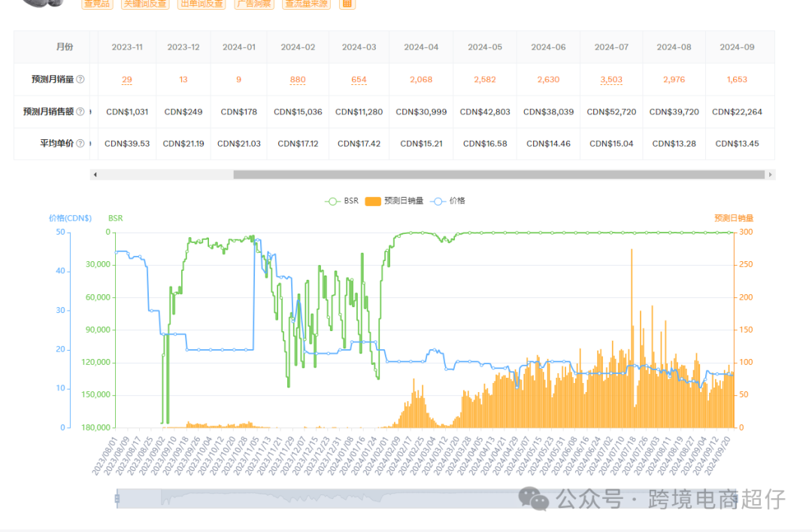Click monthly sales value 2,068

421,79
